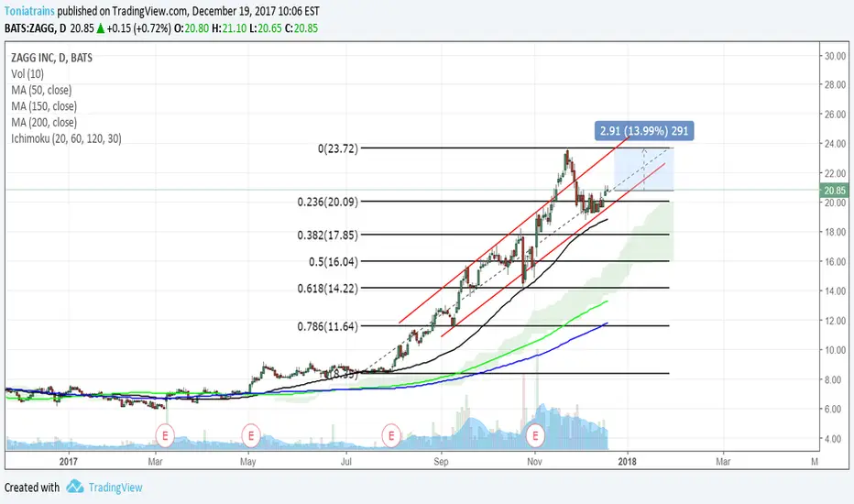The width and height of the screenshot is (854, 504).
Task: Click the C:20.85 close value
Action: coord(301,28)
